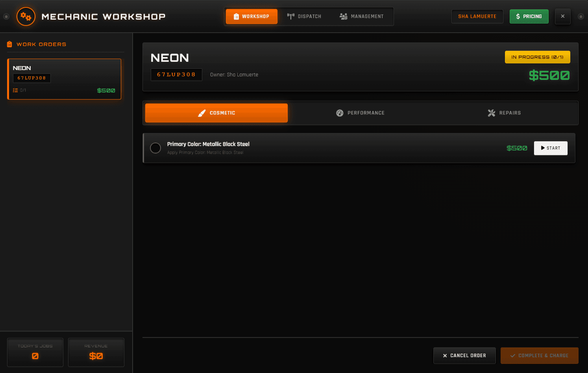Select the NEON work order card
This screenshot has width=588, height=373.
pos(64,79)
